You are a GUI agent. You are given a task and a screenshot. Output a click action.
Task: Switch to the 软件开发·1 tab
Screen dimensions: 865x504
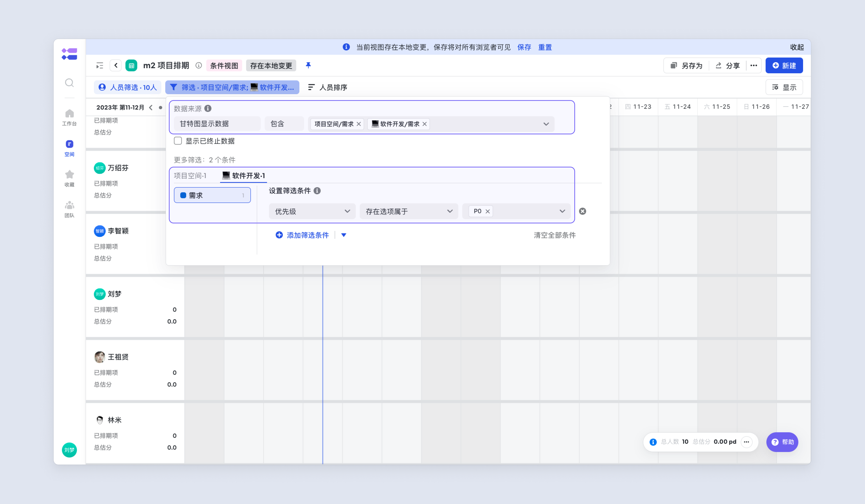(243, 176)
